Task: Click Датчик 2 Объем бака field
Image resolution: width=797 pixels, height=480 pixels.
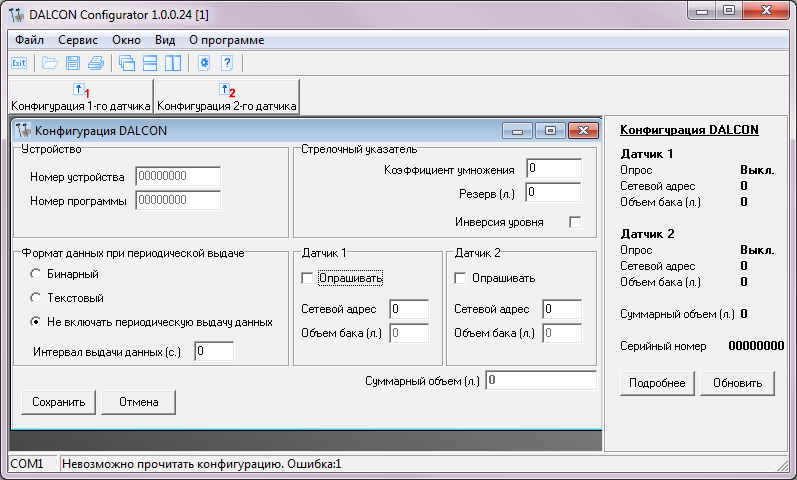Action: [x=562, y=333]
